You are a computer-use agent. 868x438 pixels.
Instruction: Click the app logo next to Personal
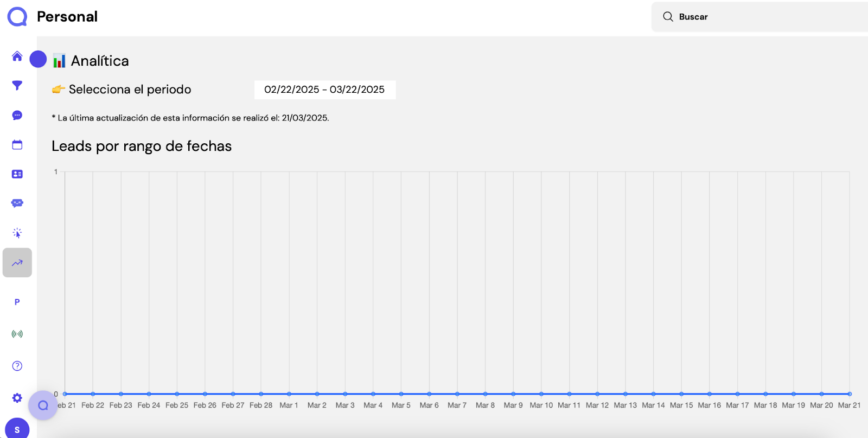[x=17, y=17]
